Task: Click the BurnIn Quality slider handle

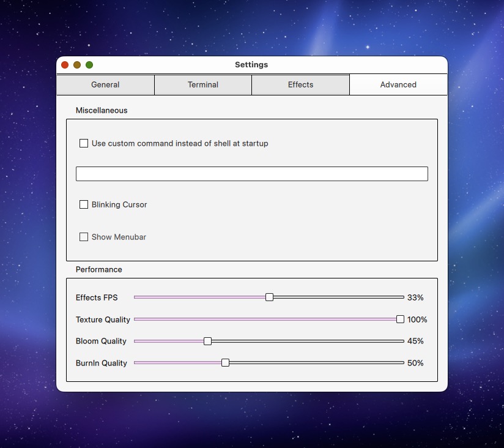Action: pyautogui.click(x=225, y=363)
